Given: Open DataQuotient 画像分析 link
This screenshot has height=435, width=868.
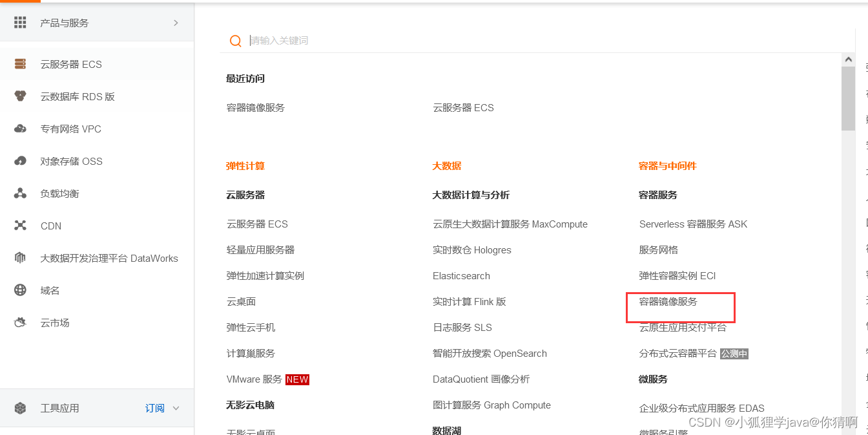Looking at the screenshot, I should pos(481,379).
